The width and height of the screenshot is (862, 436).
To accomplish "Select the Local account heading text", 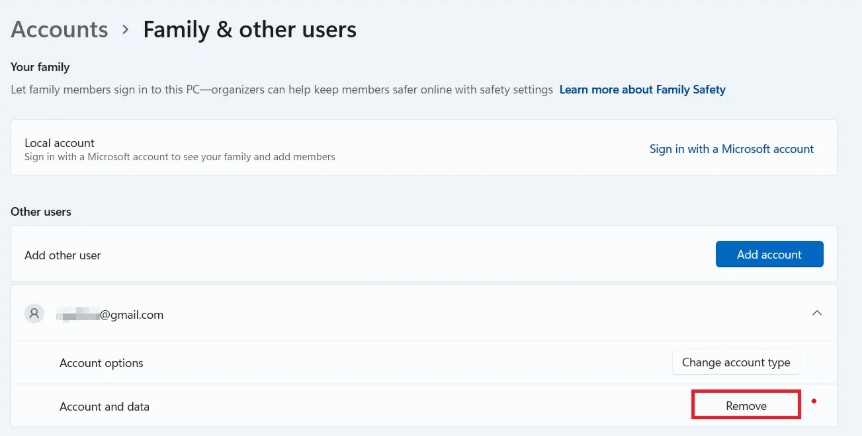I will click(59, 143).
